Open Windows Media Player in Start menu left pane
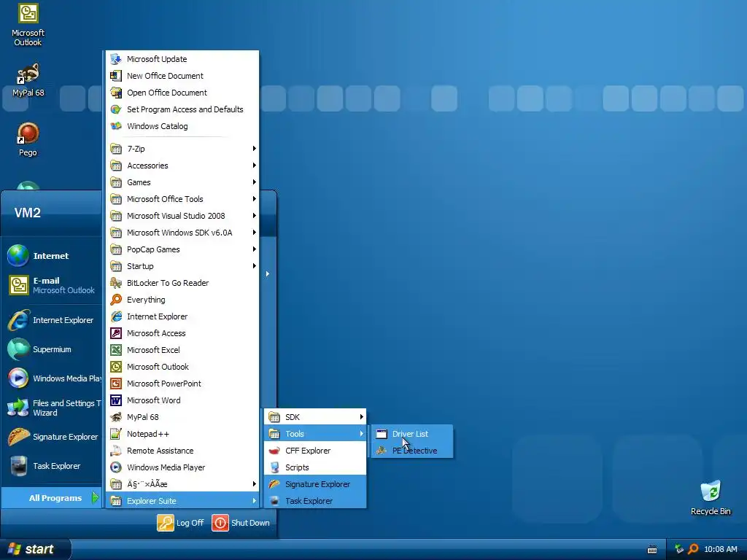The height and width of the screenshot is (560, 747). tap(52, 378)
